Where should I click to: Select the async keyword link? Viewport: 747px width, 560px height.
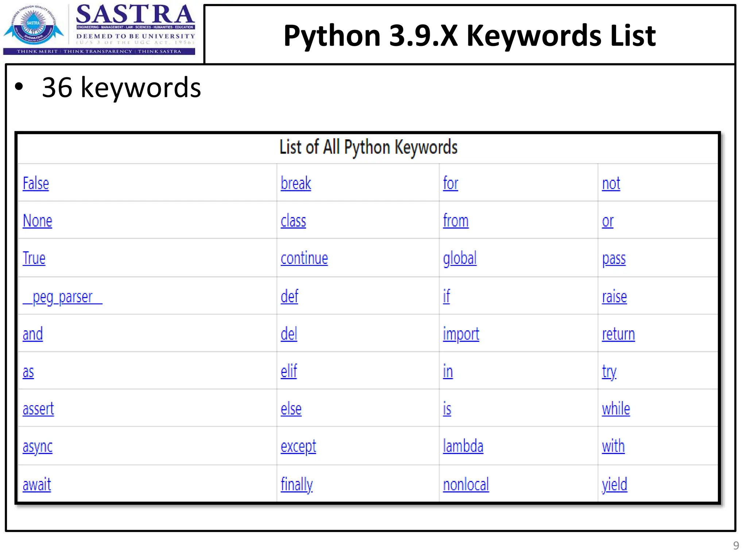(x=38, y=447)
